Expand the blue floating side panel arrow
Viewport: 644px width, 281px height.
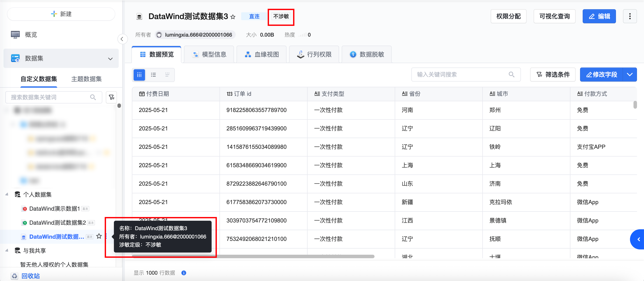(x=638, y=239)
